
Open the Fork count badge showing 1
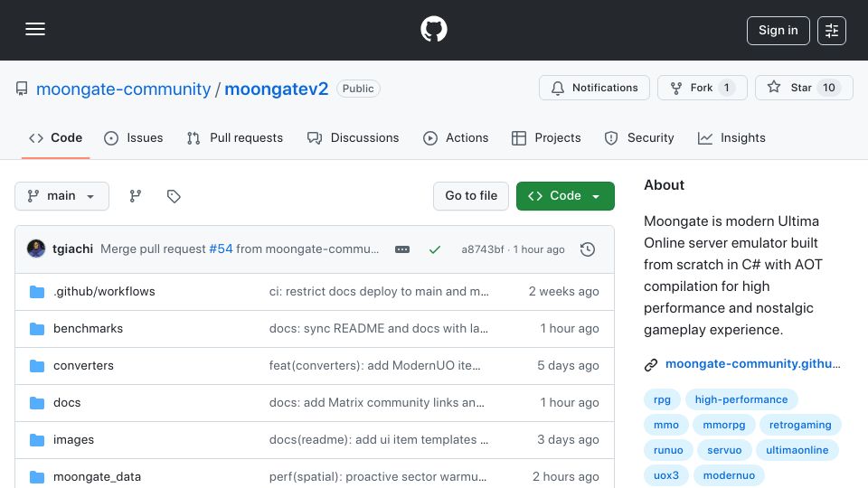(x=726, y=88)
